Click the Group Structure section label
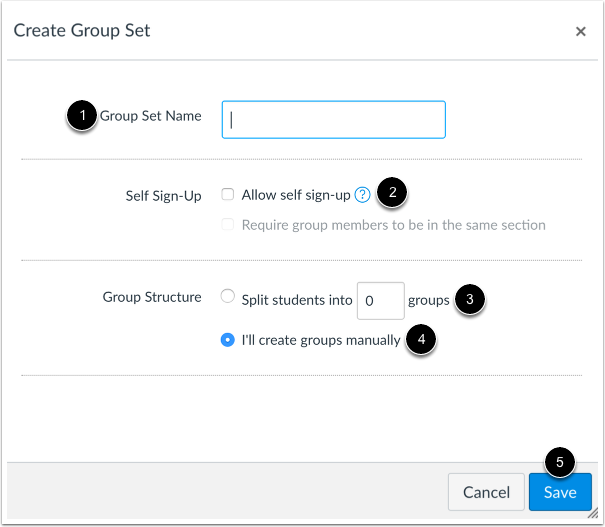Screen dimensions: 605x527 tap(152, 297)
